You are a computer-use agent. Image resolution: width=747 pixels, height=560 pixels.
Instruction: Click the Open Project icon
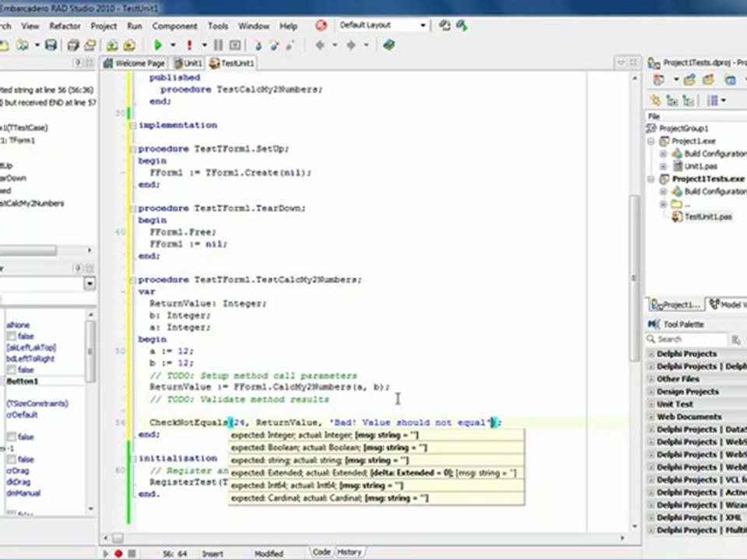click(x=90, y=45)
